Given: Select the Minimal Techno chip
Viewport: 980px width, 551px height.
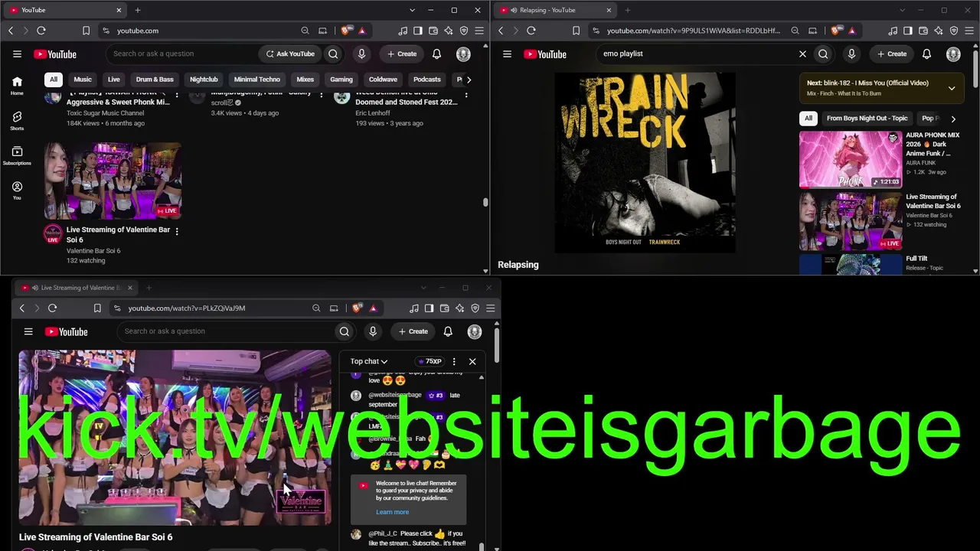Looking at the screenshot, I should 257,80.
